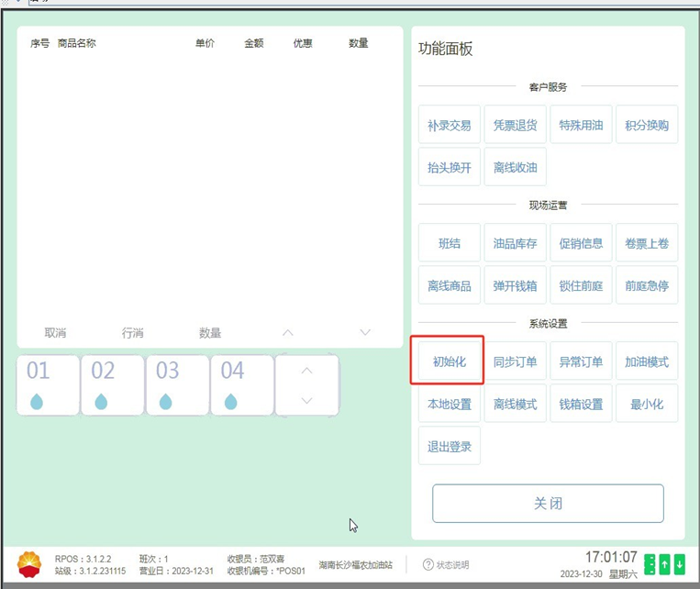The image size is (700, 589).
Task: Toggle 加油模式 fueling mode
Action: point(647,361)
